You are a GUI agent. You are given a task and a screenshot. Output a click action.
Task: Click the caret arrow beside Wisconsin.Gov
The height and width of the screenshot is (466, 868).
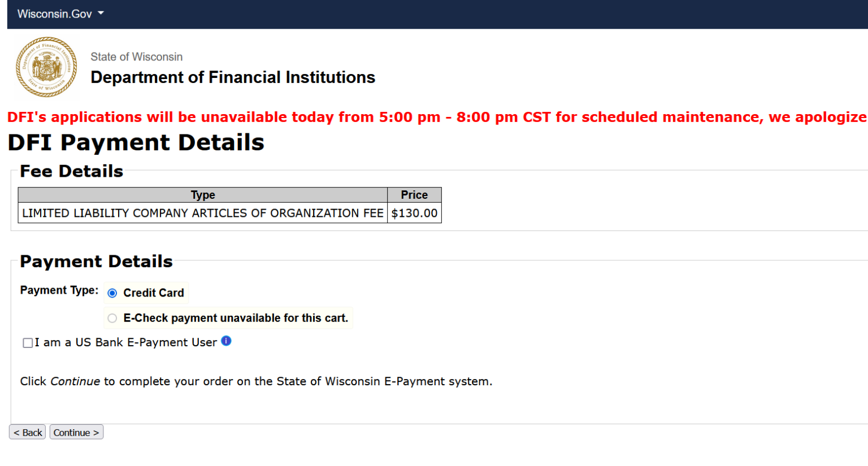[x=101, y=13]
